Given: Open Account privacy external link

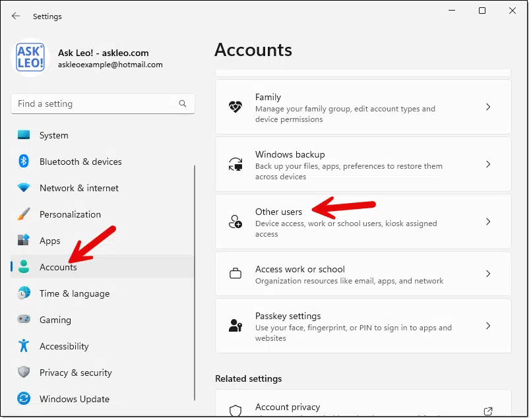Looking at the screenshot, I should click(488, 411).
